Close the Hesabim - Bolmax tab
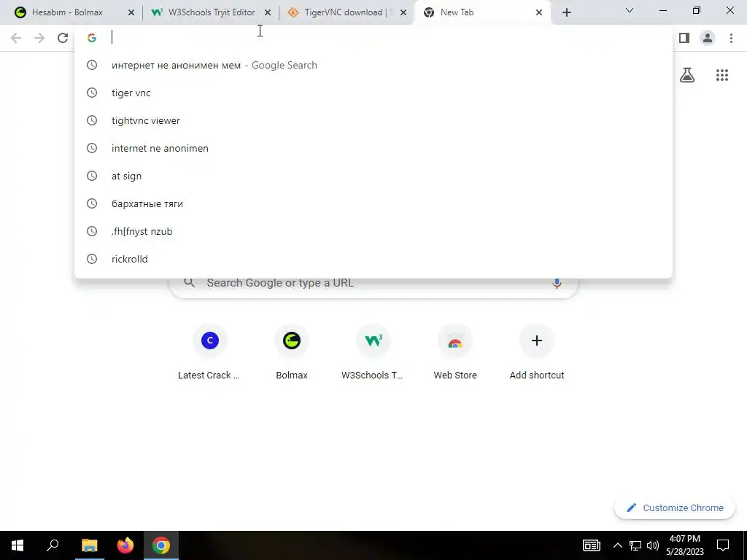This screenshot has width=747, height=560. 131,12
